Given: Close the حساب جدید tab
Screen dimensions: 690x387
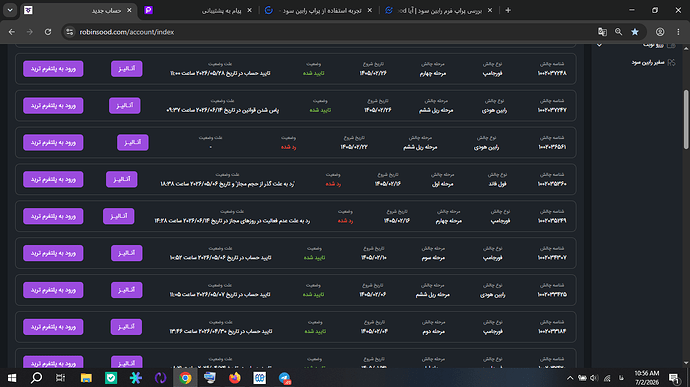Looking at the screenshot, I should (x=129, y=10).
